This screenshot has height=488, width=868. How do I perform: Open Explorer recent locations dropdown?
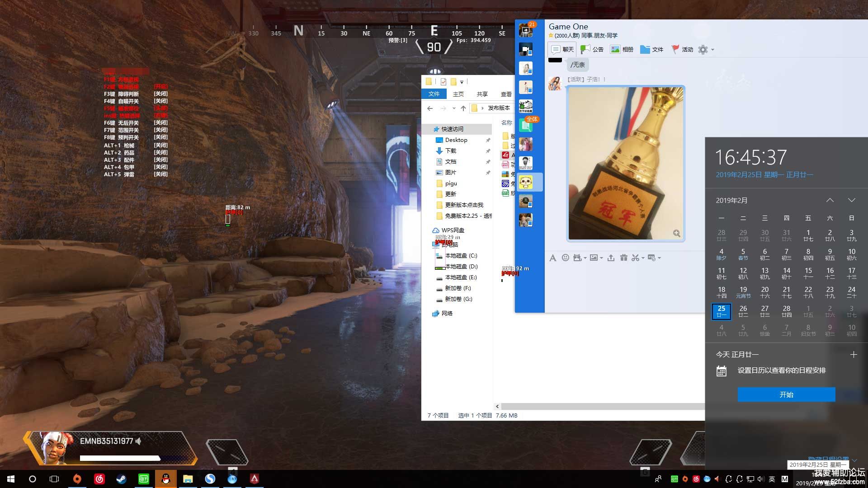tap(454, 108)
